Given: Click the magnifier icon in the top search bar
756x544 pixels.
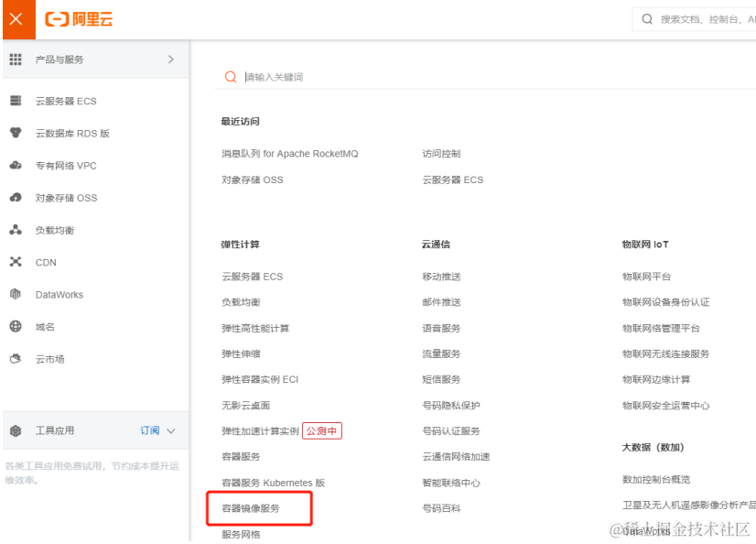Looking at the screenshot, I should [647, 19].
